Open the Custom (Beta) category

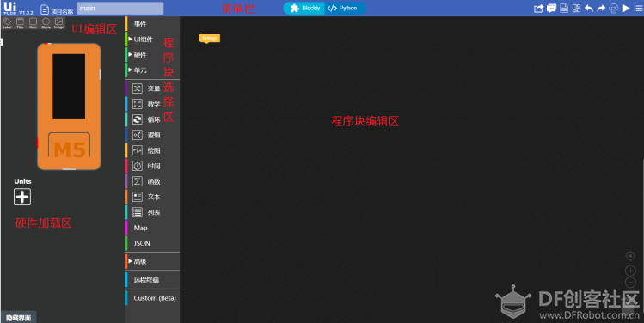[x=152, y=298]
